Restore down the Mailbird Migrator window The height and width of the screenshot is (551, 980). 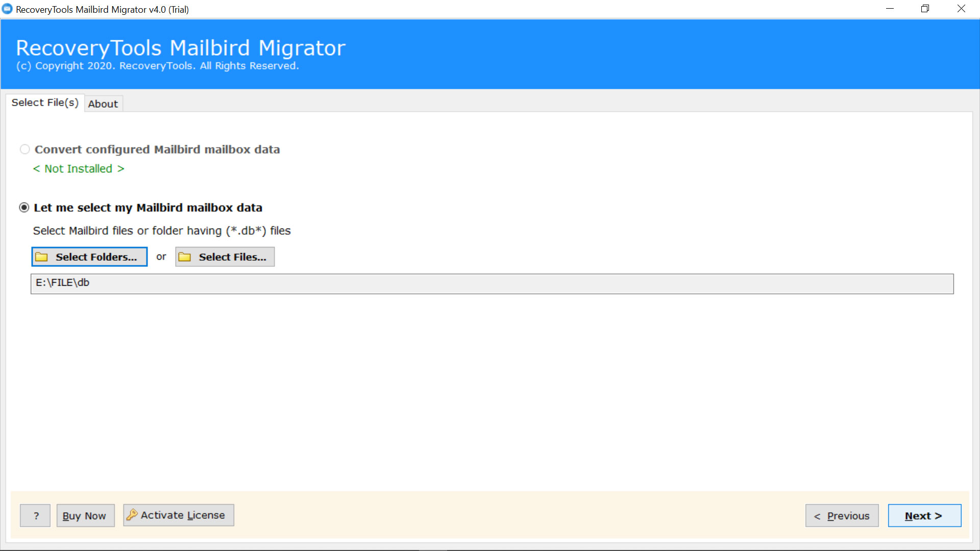tap(925, 9)
